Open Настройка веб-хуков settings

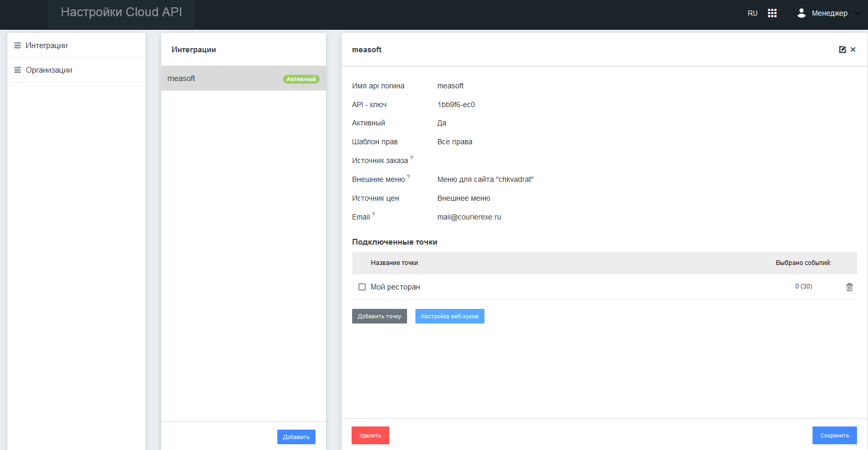pos(449,316)
